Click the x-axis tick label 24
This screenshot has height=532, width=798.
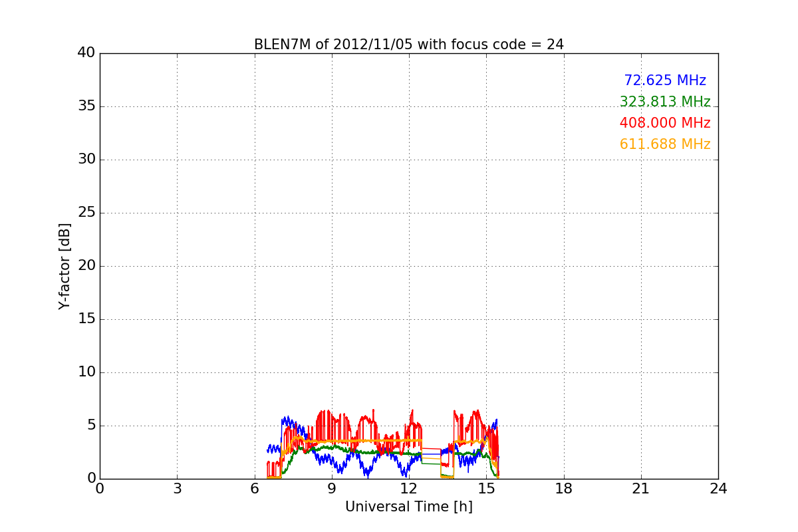[718, 489]
